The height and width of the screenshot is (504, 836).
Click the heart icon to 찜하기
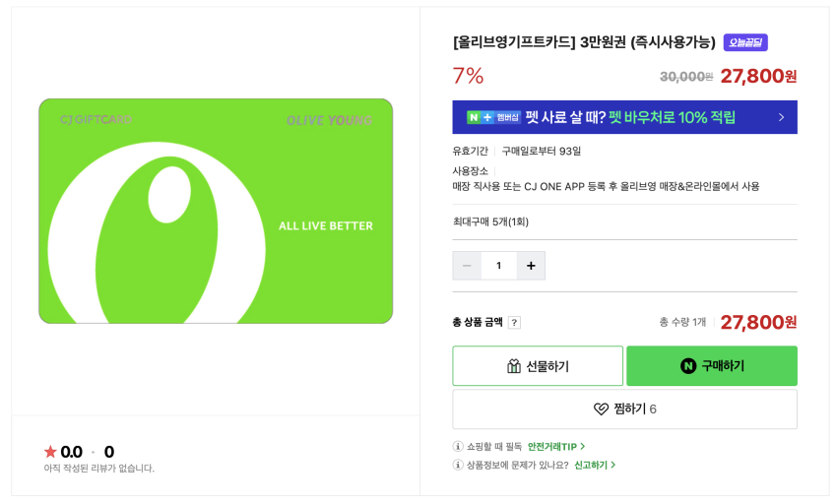(601, 409)
